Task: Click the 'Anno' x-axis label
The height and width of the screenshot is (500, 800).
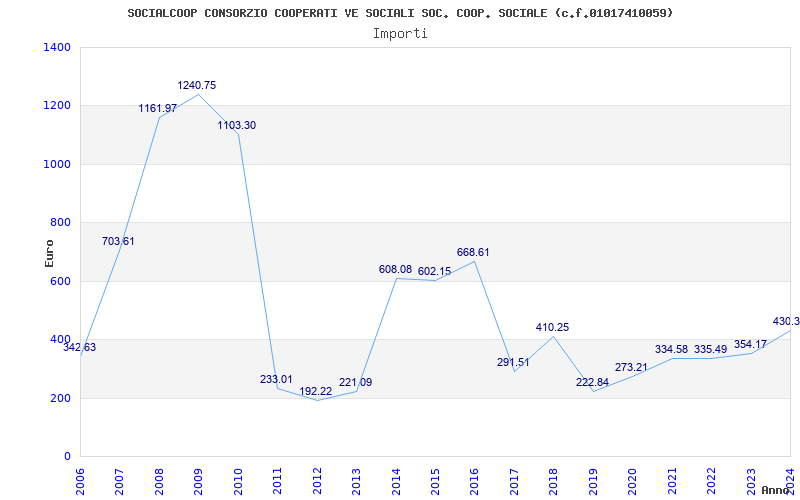Action: point(776,490)
